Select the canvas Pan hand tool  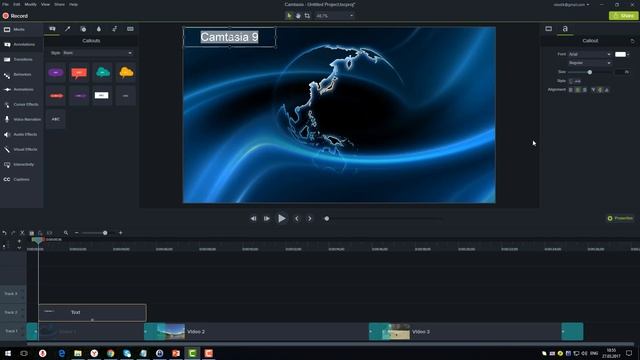[298, 16]
